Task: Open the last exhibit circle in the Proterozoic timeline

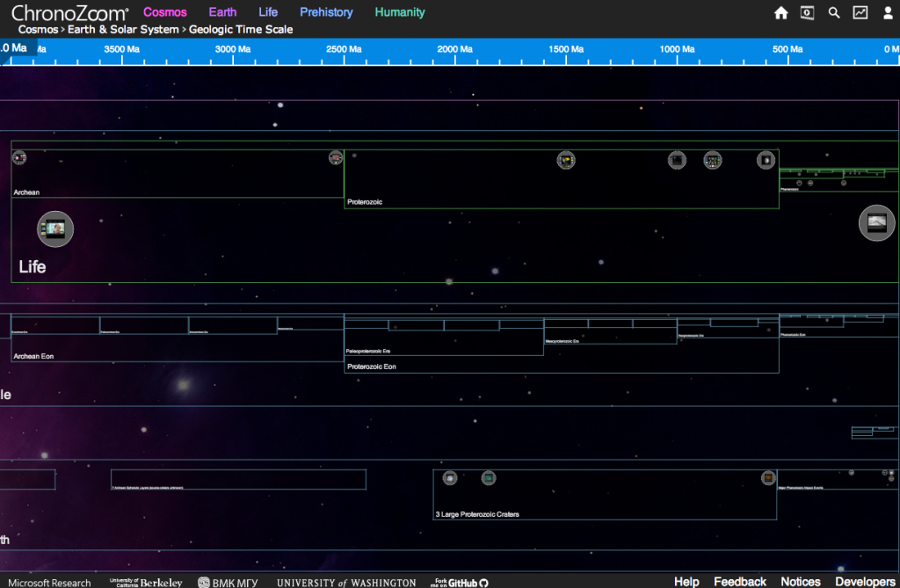Action: click(766, 160)
